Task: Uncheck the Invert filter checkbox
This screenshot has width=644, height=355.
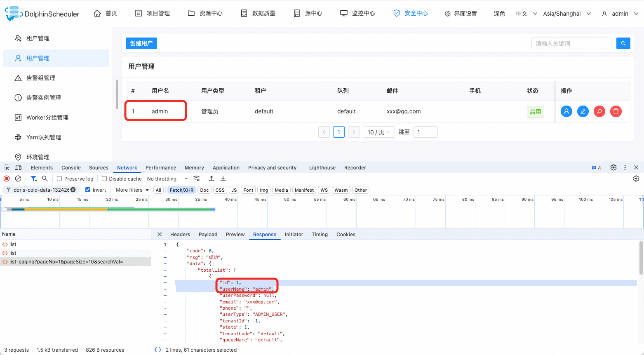Action: [88, 190]
